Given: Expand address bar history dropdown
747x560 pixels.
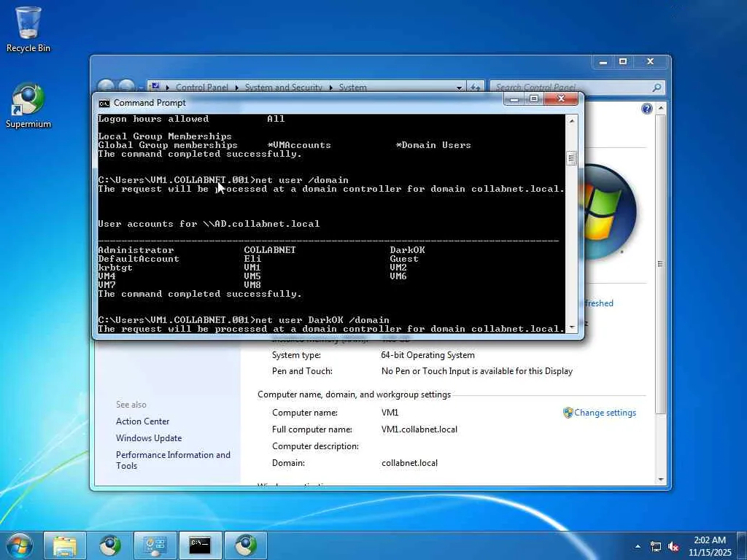Looking at the screenshot, I should tap(460, 87).
